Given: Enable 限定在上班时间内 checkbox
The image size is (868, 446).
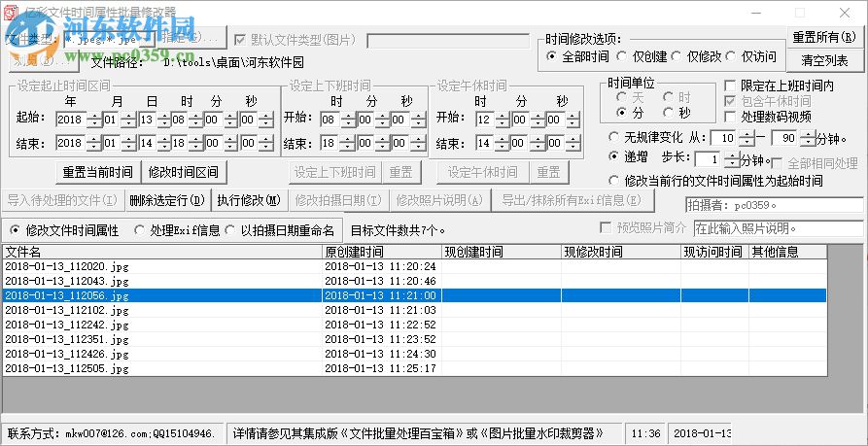Looking at the screenshot, I should (x=779, y=86).
